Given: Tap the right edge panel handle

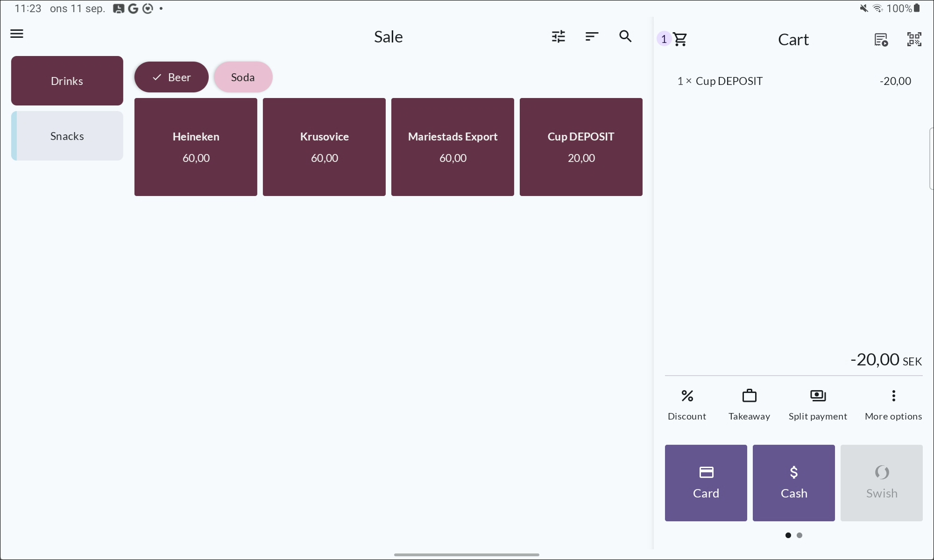Looking at the screenshot, I should click(x=931, y=159).
